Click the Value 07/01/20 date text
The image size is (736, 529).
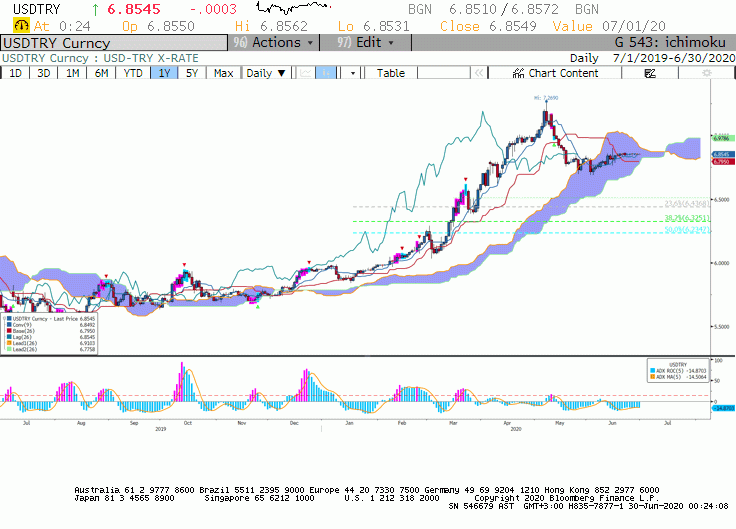pos(609,26)
